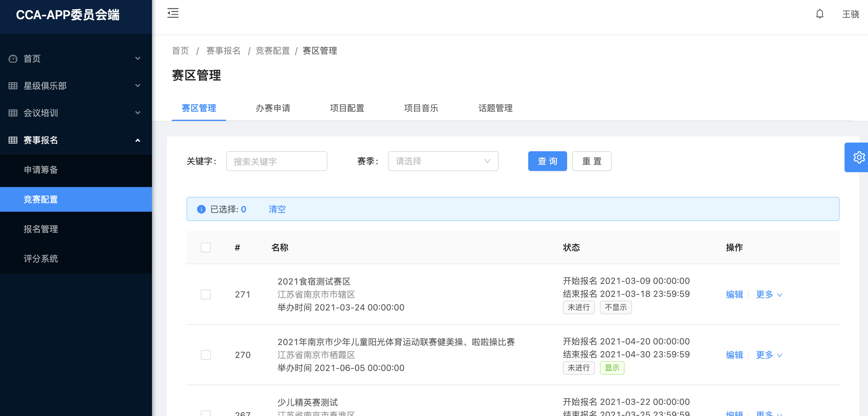The image size is (868, 416).
Task: Click the CCA-APP委员会端 logo title
Action: pyautogui.click(x=68, y=15)
